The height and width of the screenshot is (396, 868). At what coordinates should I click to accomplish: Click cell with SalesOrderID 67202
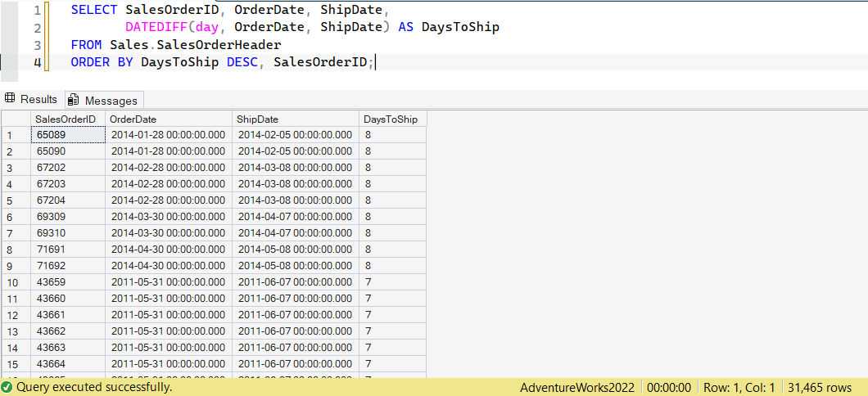(67, 167)
